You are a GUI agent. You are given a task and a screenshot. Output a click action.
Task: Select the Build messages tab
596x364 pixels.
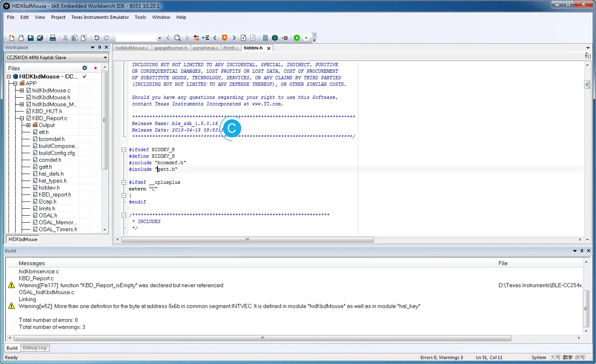(12, 348)
